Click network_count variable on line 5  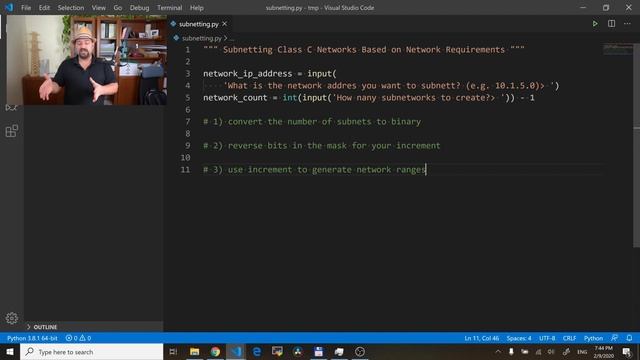click(235, 98)
